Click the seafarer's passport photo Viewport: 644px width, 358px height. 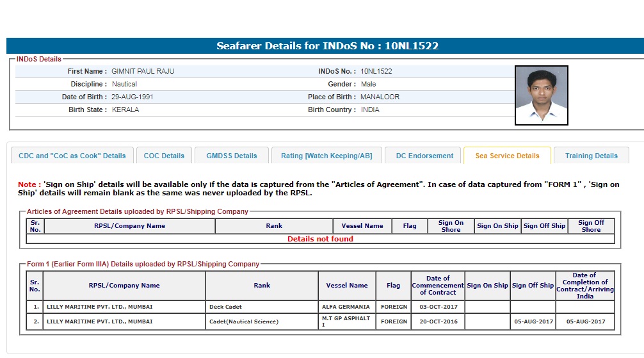[x=541, y=95]
